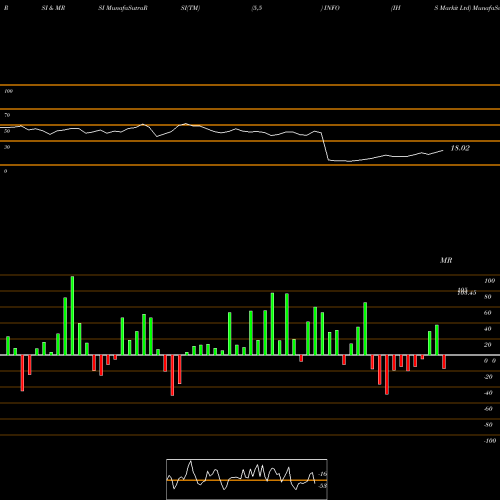Image resolution: width=500 pixels, height=500 pixels.
Task: Click the -53 value in mini chart
Action: (x=323, y=486)
